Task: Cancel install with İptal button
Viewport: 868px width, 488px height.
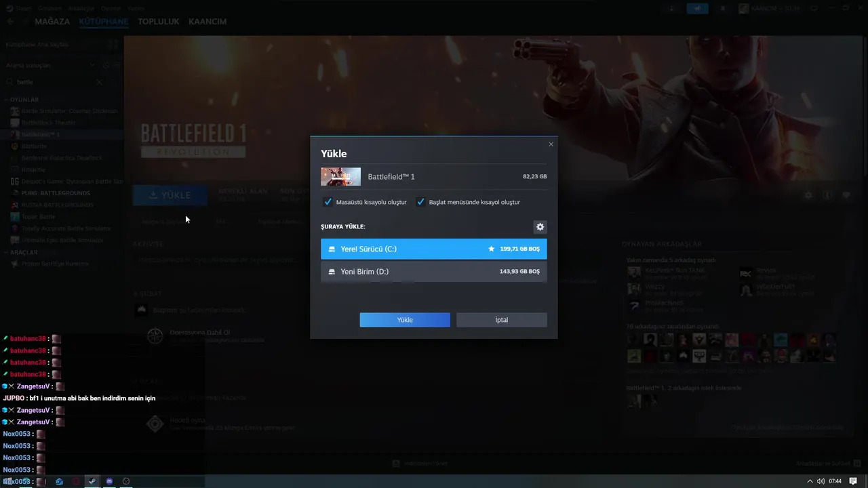Action: coord(501,320)
